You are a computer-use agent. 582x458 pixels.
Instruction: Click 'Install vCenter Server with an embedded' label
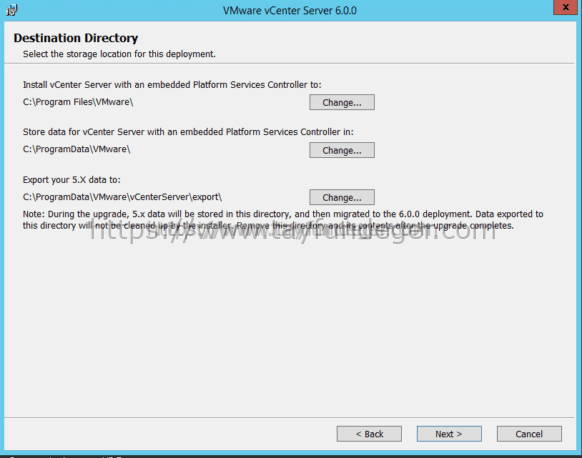pyautogui.click(x=172, y=85)
